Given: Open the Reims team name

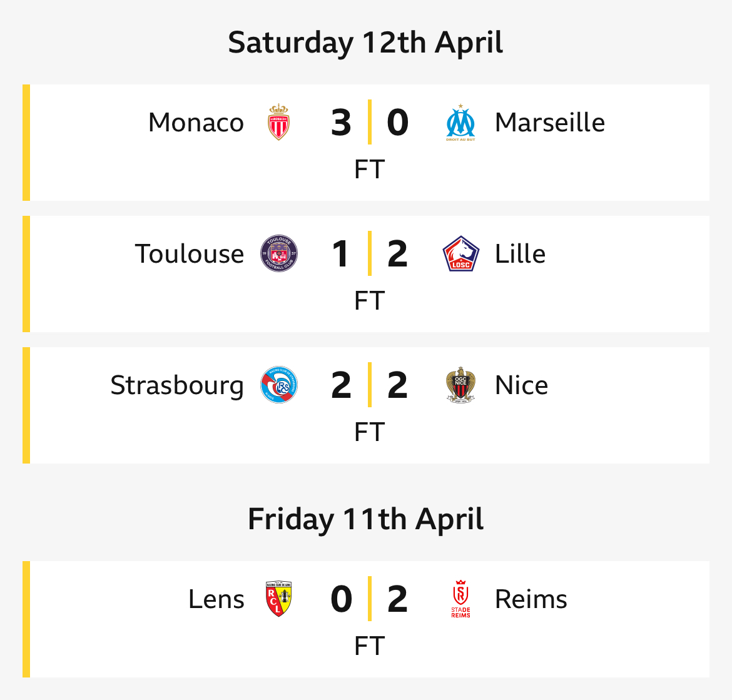Looking at the screenshot, I should [531, 599].
